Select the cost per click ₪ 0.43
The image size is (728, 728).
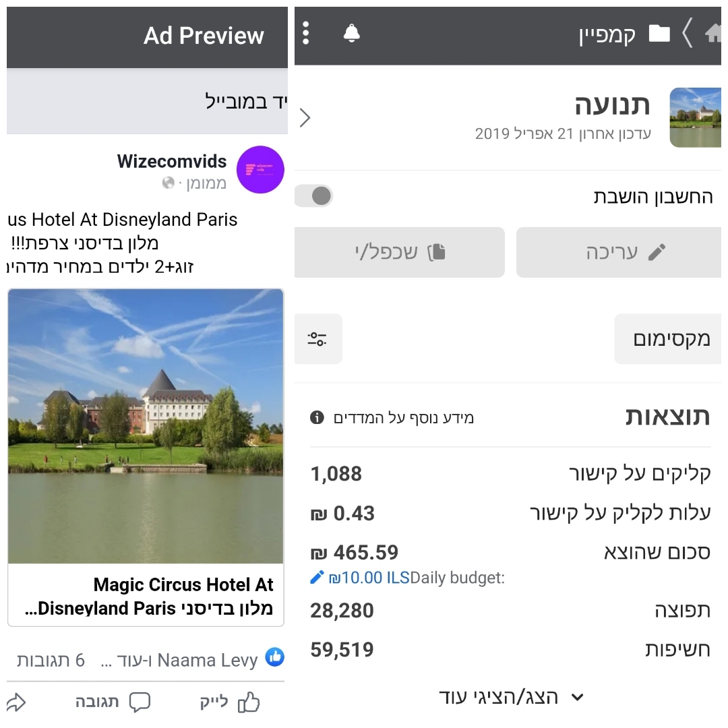coord(342,514)
